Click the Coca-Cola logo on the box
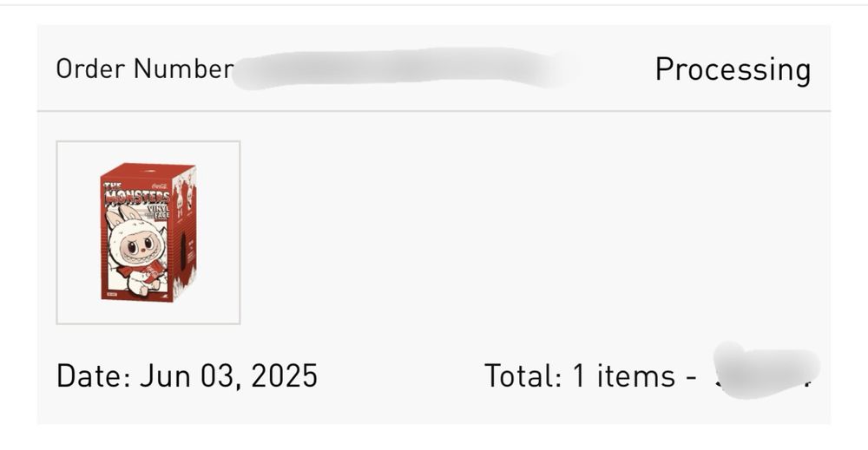 [159, 185]
